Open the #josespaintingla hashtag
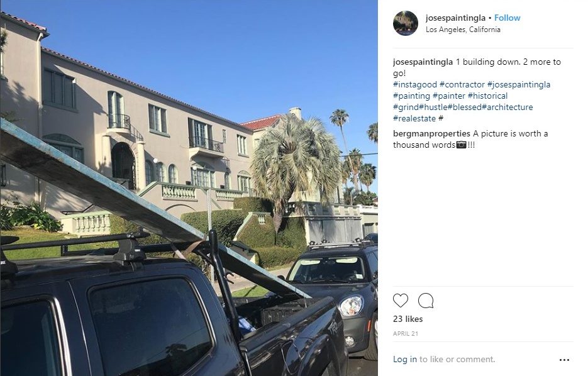The image size is (588, 376). pos(519,85)
